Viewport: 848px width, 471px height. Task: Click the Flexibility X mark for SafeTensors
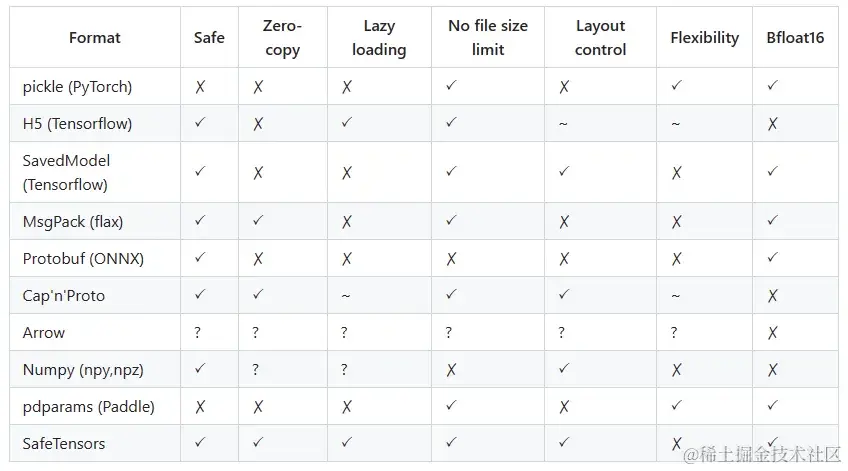676,444
